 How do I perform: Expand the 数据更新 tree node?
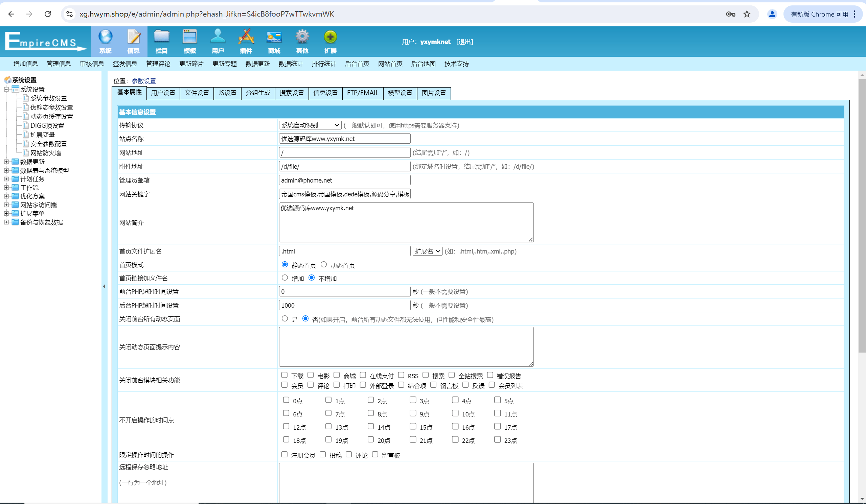(6, 162)
